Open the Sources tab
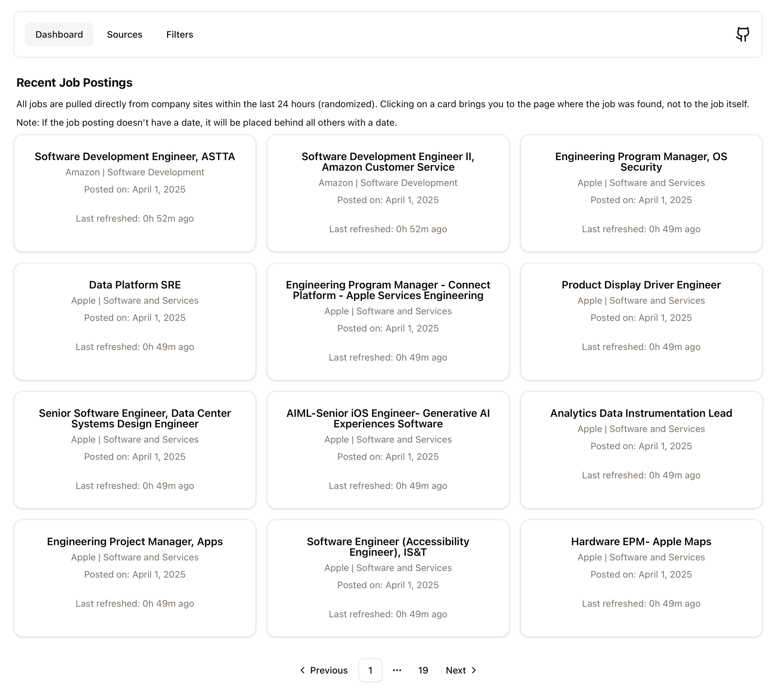The width and height of the screenshot is (775, 700). [x=124, y=35]
